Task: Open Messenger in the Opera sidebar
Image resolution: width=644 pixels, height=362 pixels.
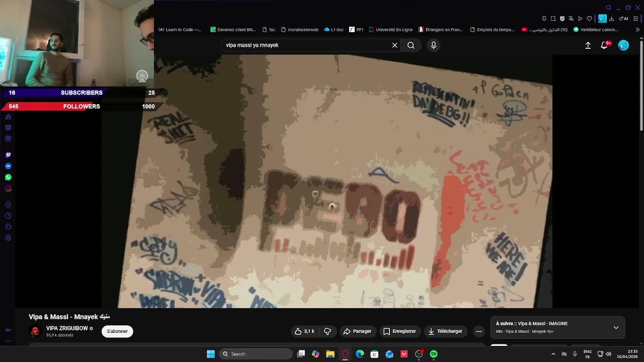Action: click(x=8, y=166)
